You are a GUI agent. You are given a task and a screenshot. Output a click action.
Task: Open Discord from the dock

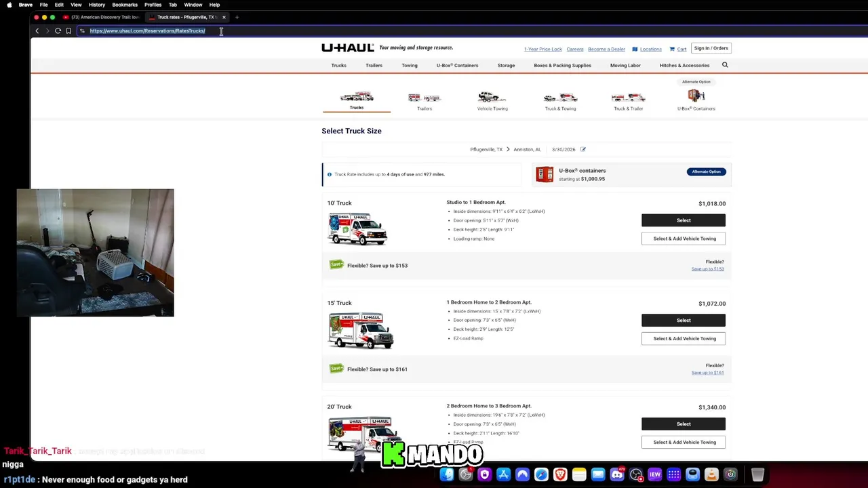pyautogui.click(x=617, y=474)
